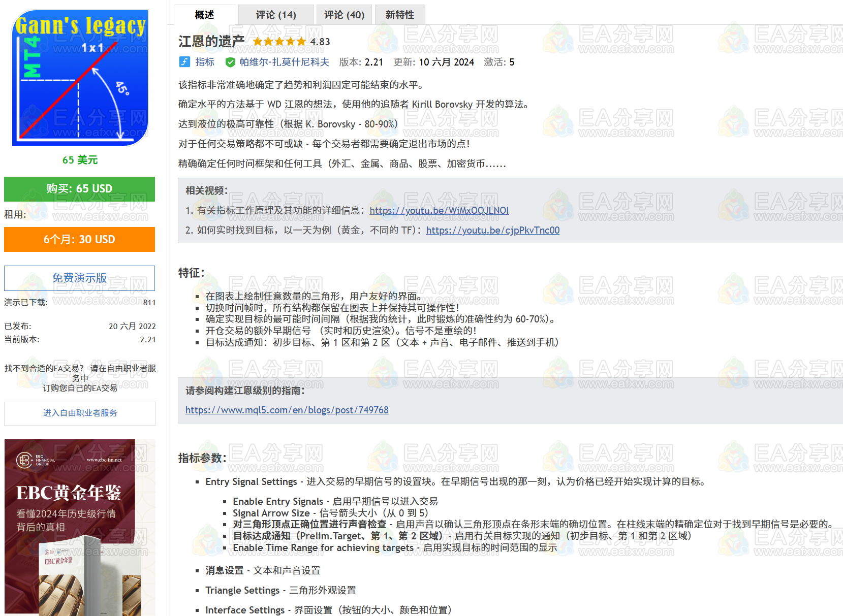Viewport: 843px width, 616px height.
Task: Click the Interface Settings parameter line
Action: [x=328, y=610]
